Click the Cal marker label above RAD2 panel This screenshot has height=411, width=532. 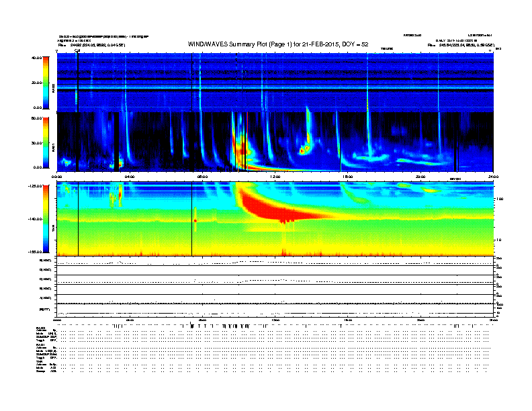77,50
